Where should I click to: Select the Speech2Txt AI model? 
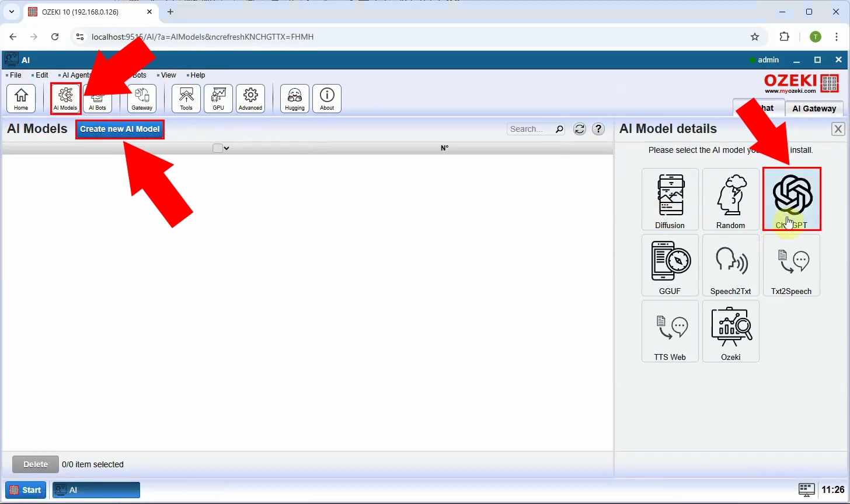tap(730, 265)
